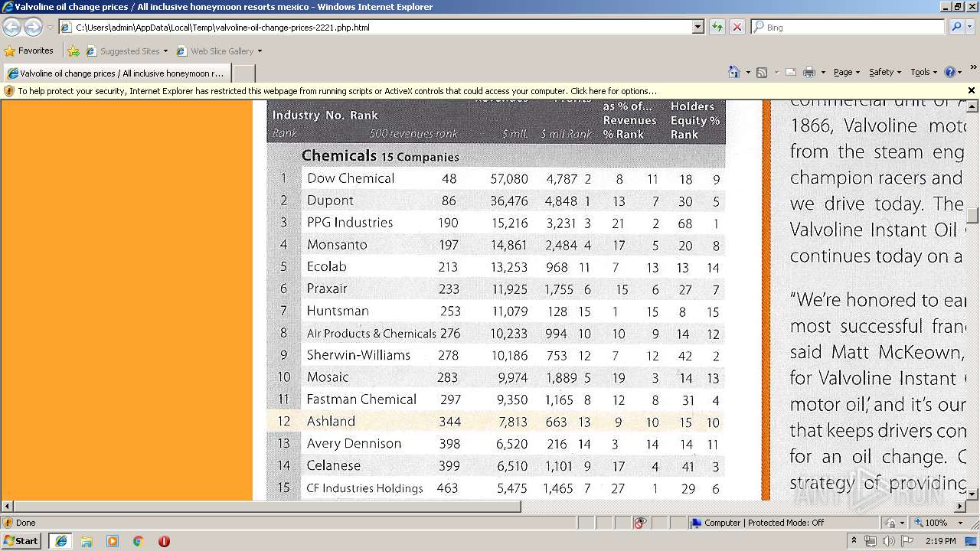This screenshot has width=980, height=551.
Task: Close the information bar with X
Action: [x=972, y=90]
